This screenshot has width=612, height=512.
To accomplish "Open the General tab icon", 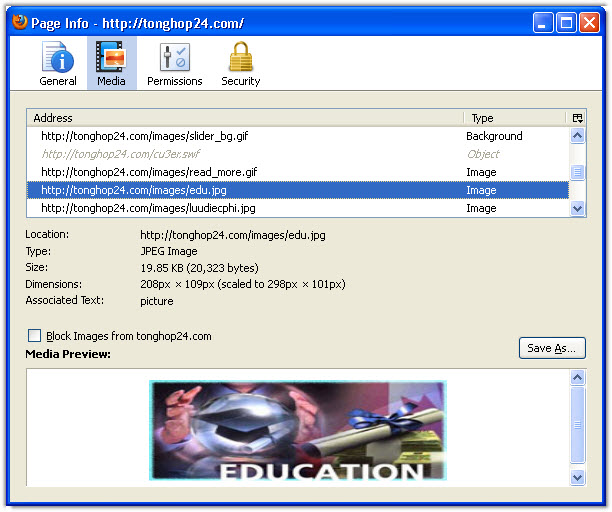I will (58, 57).
